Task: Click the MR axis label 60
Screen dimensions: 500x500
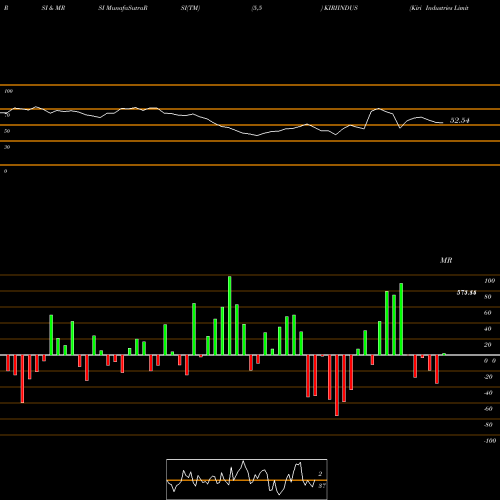Action: pyautogui.click(x=488, y=313)
